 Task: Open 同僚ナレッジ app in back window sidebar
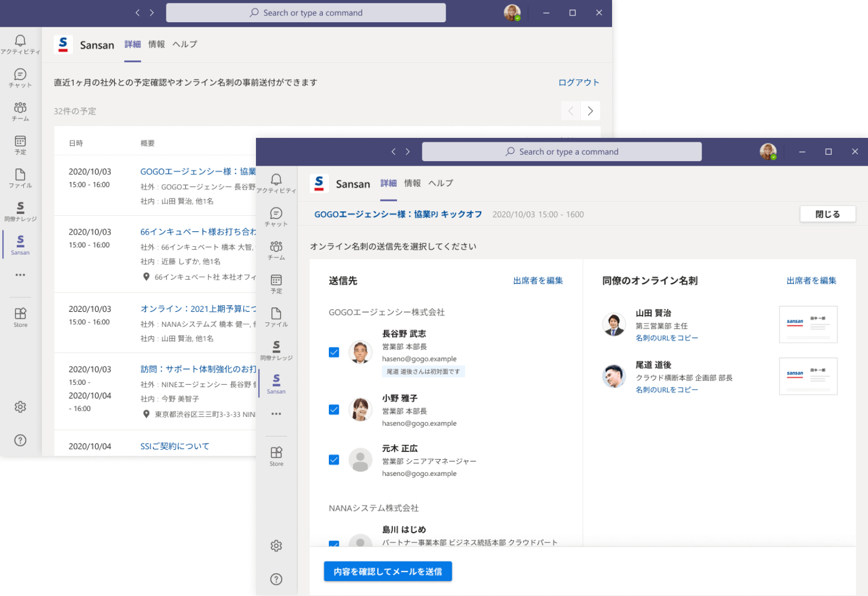(20, 211)
